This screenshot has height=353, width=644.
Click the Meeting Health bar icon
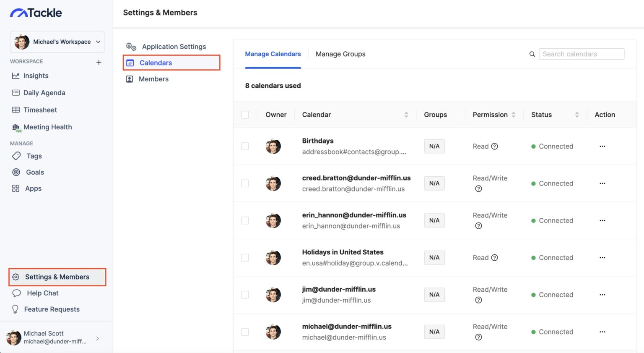coord(16,127)
